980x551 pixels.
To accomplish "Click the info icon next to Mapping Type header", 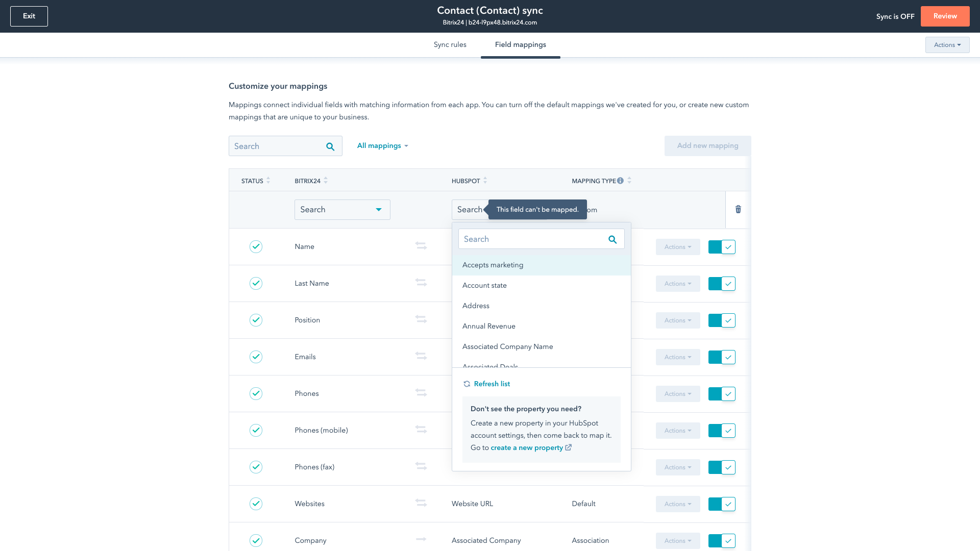I will 620,180.
